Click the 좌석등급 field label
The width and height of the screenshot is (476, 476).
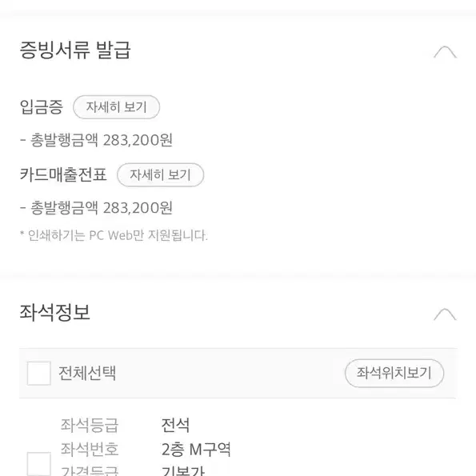click(x=90, y=425)
